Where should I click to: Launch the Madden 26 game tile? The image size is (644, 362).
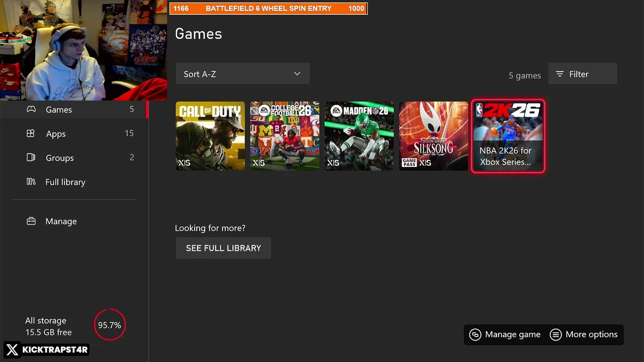[x=359, y=136]
